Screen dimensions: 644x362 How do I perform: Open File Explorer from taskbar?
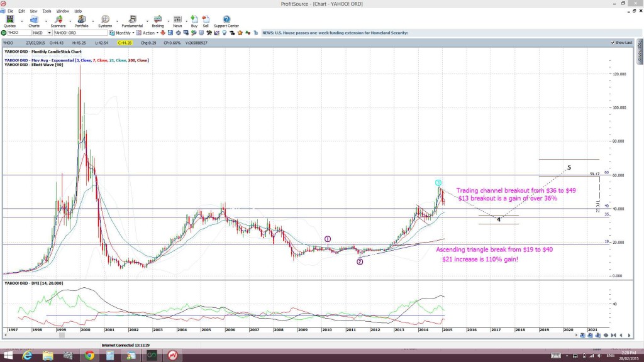click(48, 356)
